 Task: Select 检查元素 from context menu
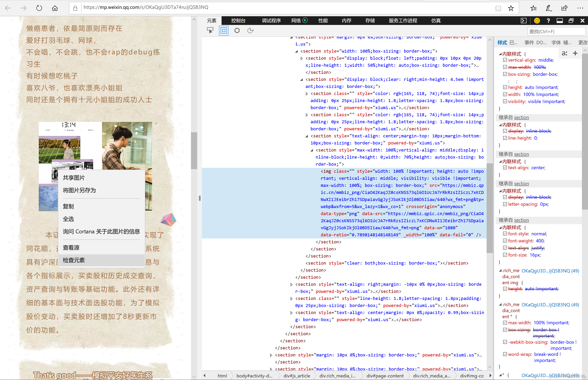(x=101, y=260)
